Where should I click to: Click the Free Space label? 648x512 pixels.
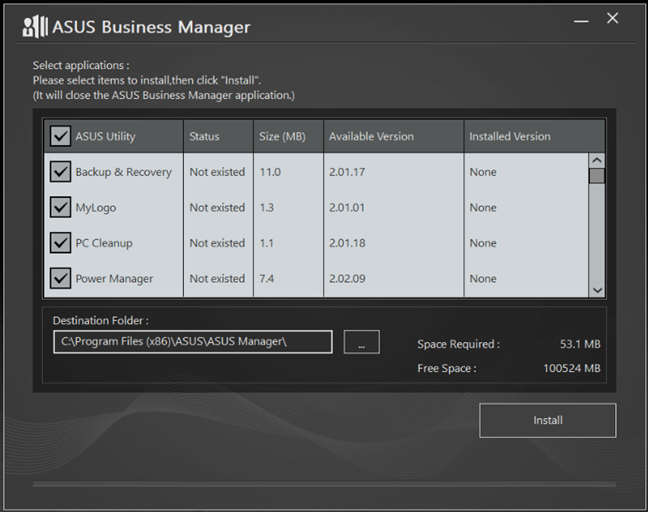point(447,368)
